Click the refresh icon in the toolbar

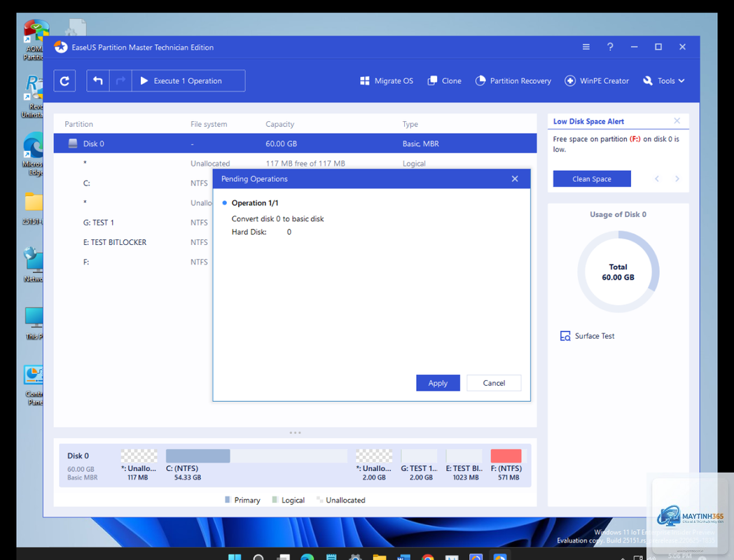pos(64,81)
